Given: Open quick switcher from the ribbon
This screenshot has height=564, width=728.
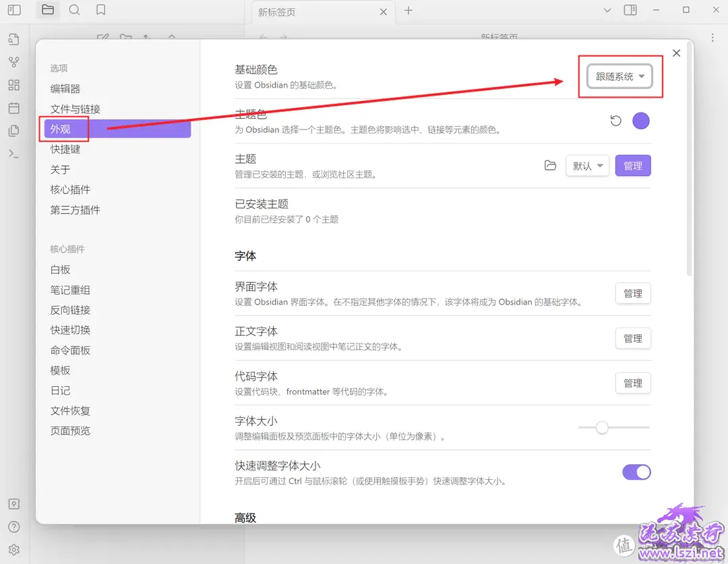Looking at the screenshot, I should tap(14, 39).
